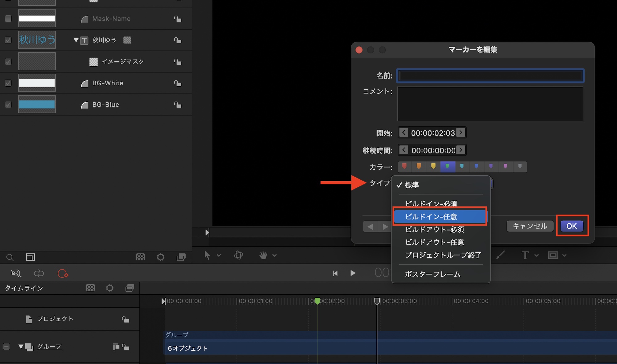Select the 3D transform orbit tool
This screenshot has height=364, width=617.
click(x=238, y=255)
